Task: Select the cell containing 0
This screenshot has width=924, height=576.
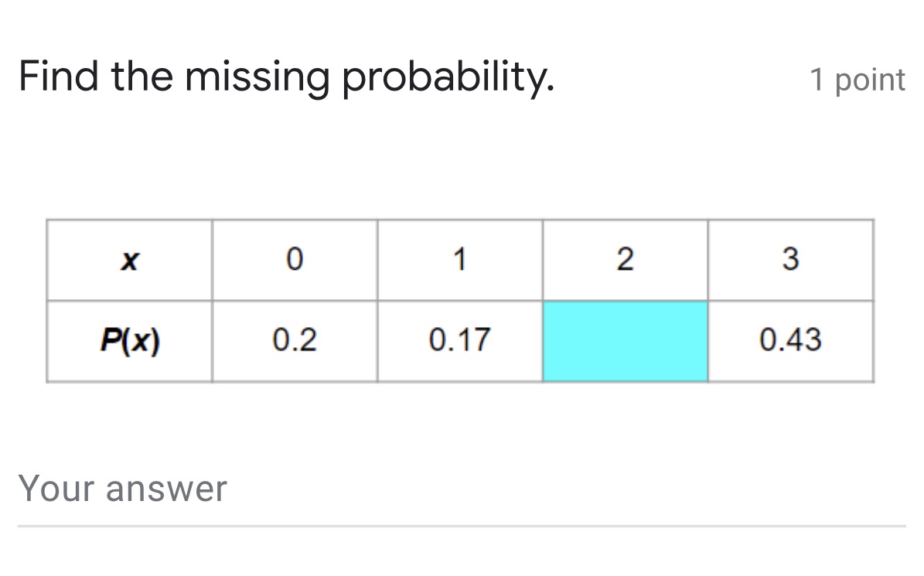Action: (x=295, y=260)
